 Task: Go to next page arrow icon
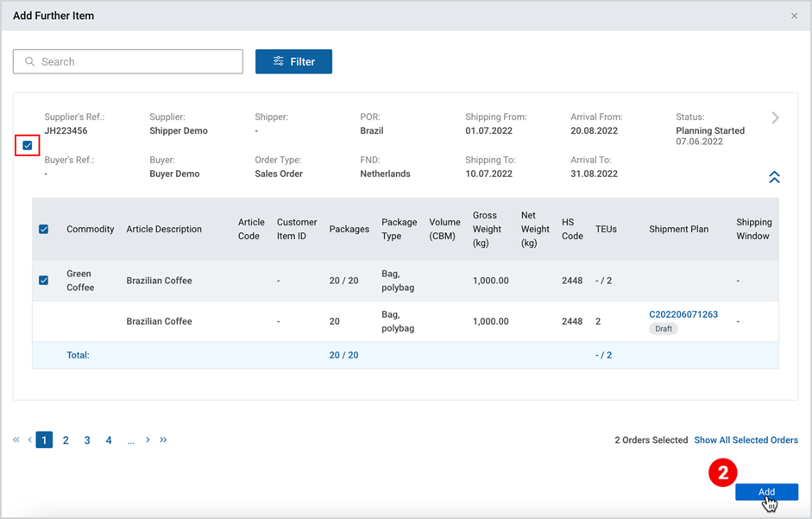pyautogui.click(x=148, y=440)
